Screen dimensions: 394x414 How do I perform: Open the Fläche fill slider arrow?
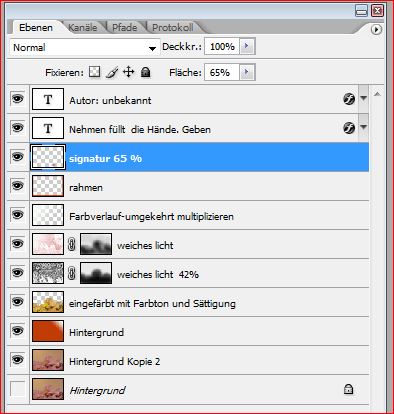click(247, 72)
